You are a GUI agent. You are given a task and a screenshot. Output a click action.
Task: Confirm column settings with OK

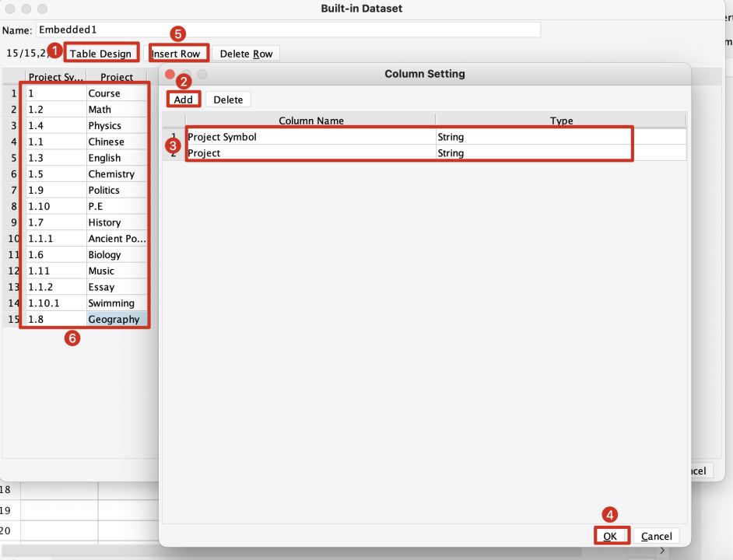click(610, 535)
